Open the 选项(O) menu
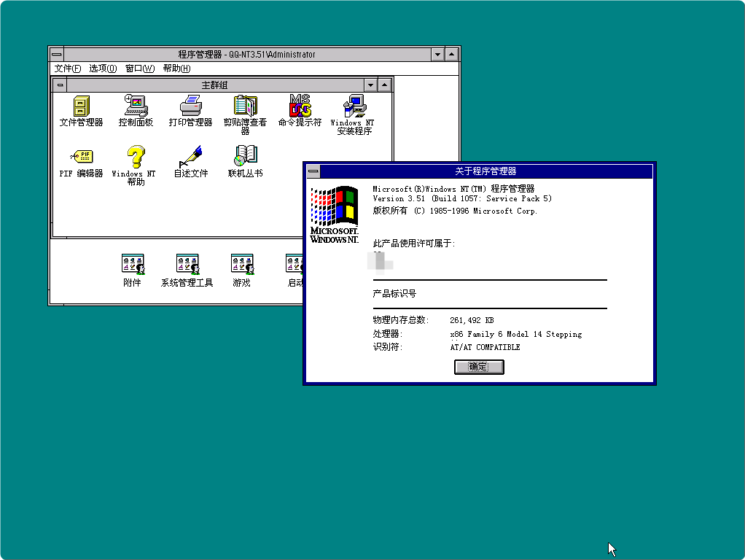745x560 pixels. click(x=103, y=69)
